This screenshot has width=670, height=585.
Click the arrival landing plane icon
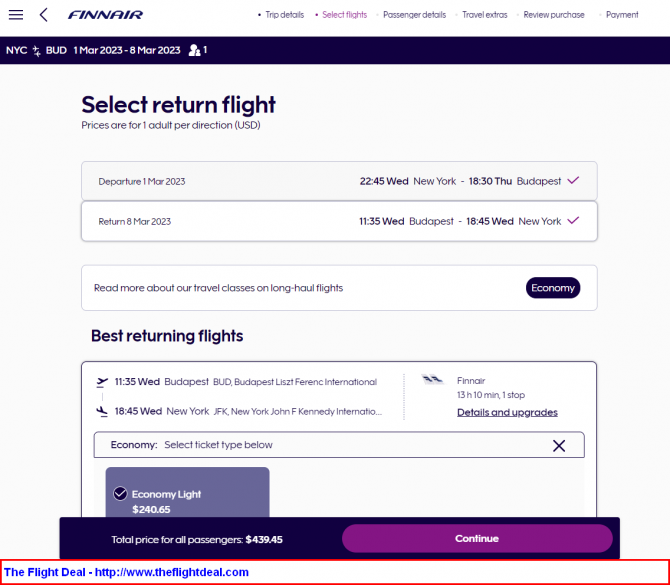[x=102, y=412]
